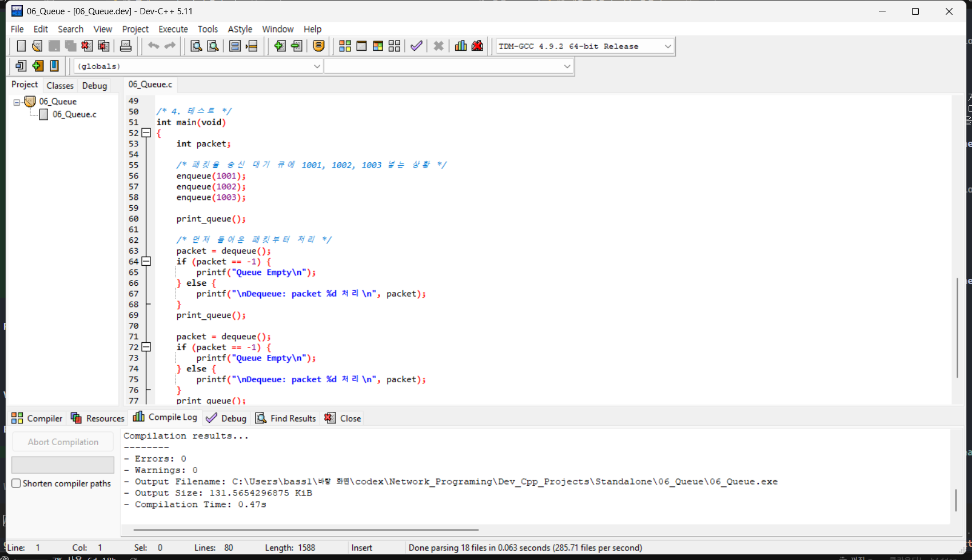972x560 pixels.
Task: Click the Compile and Run toolbar icon
Action: point(378,46)
